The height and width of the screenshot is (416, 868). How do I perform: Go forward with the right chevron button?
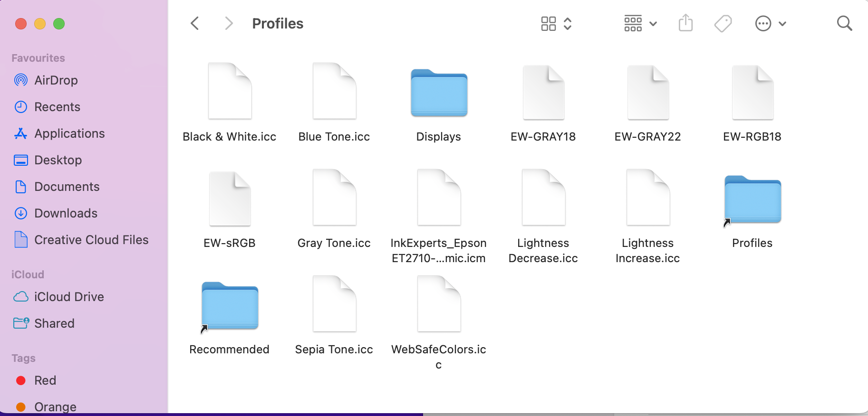click(x=229, y=23)
